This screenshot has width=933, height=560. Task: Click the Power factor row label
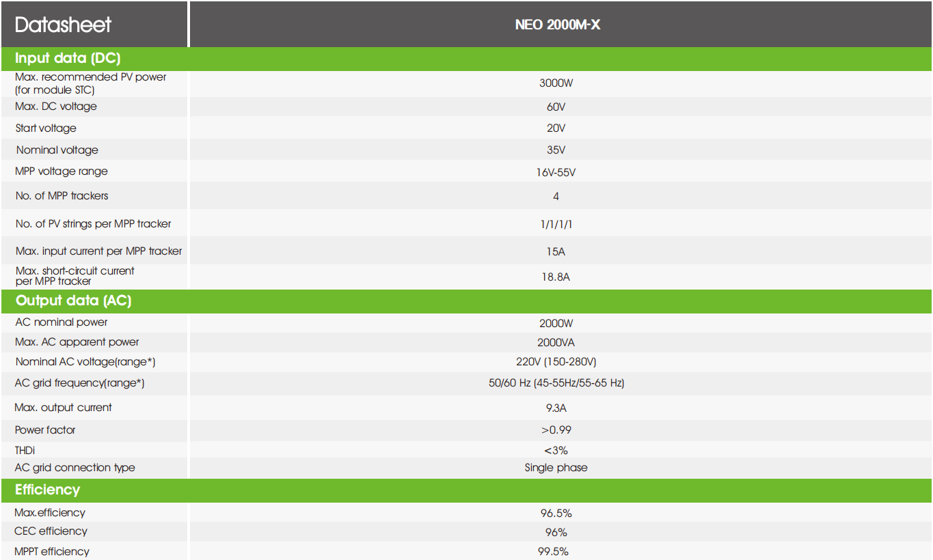point(45,430)
